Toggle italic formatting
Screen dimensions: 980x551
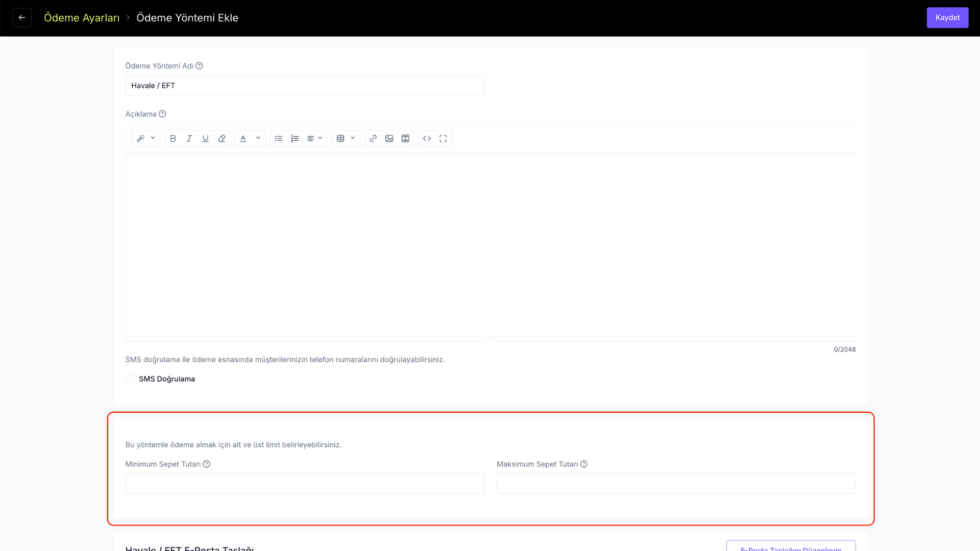(189, 138)
